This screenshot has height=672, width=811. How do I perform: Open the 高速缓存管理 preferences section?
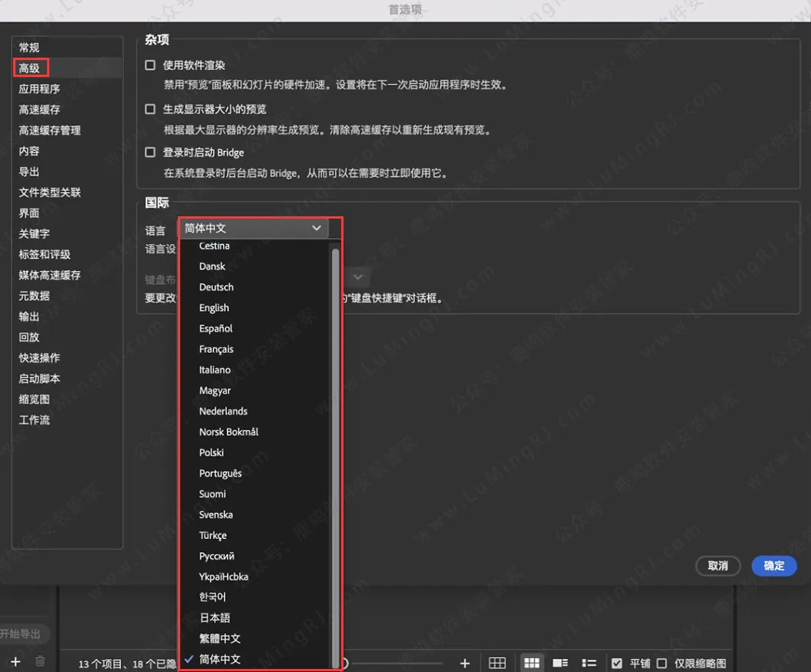(50, 130)
